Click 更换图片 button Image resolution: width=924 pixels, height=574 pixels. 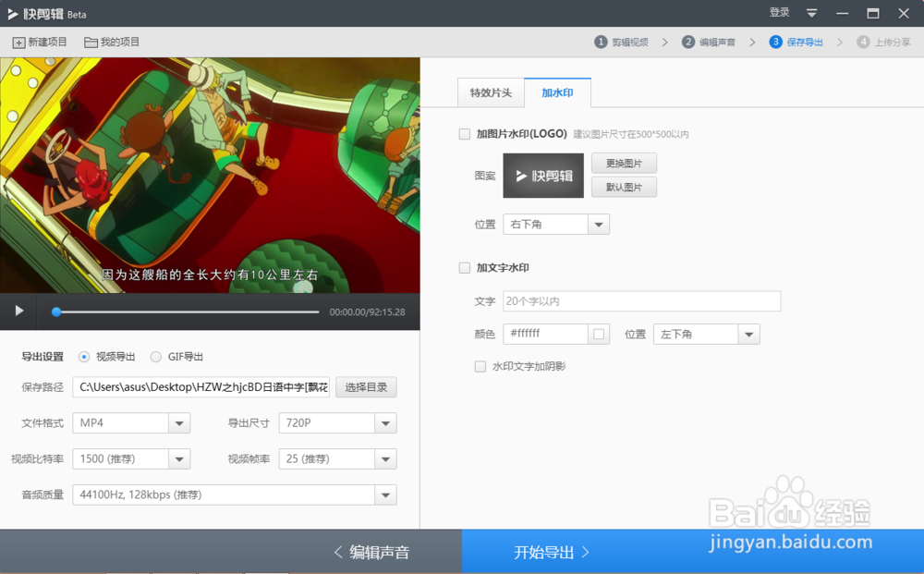[624, 164]
